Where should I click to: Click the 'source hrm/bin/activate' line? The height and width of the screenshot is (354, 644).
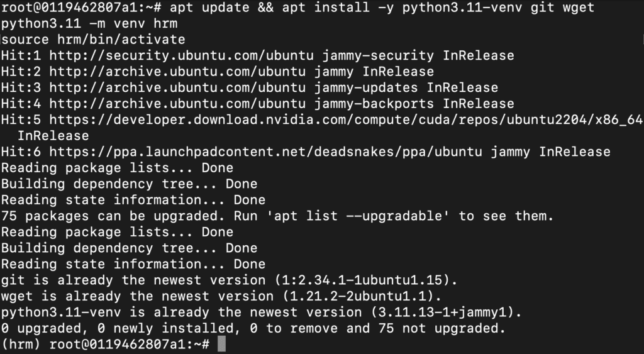tap(93, 40)
